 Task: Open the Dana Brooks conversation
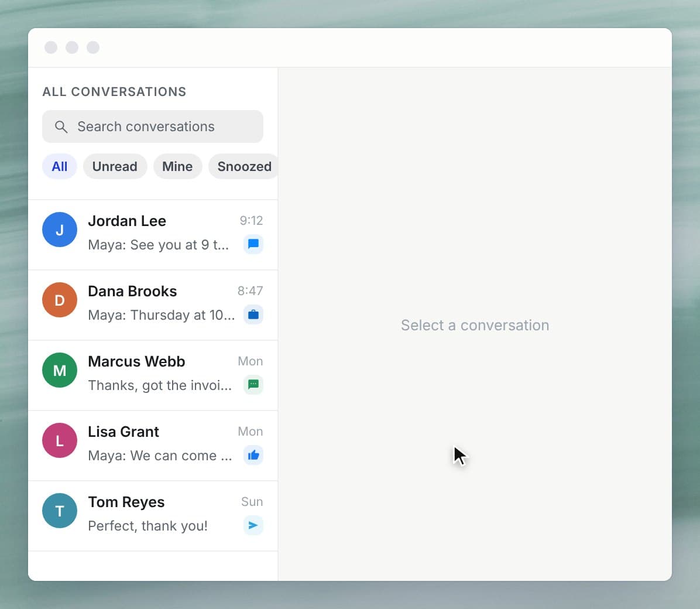[153, 305]
